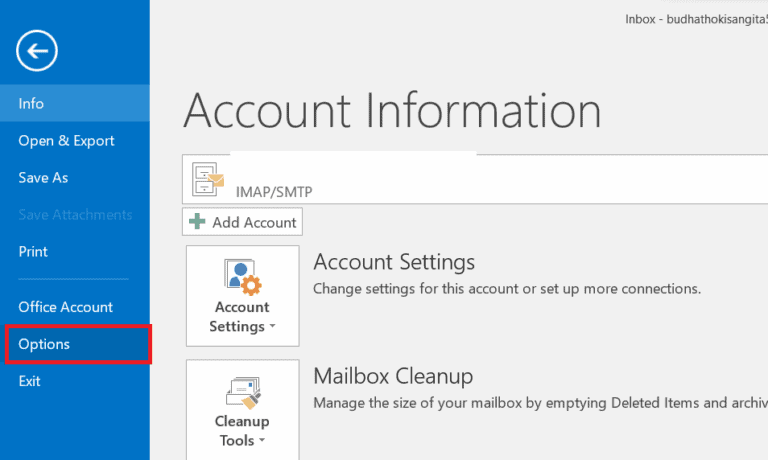This screenshot has width=768, height=460.
Task: Click the Add Account button
Action: 242,222
